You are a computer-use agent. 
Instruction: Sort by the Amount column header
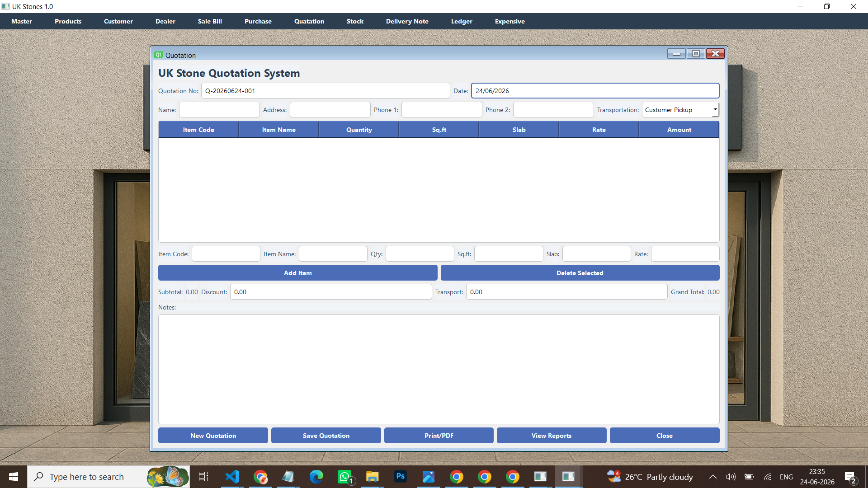[x=679, y=130]
